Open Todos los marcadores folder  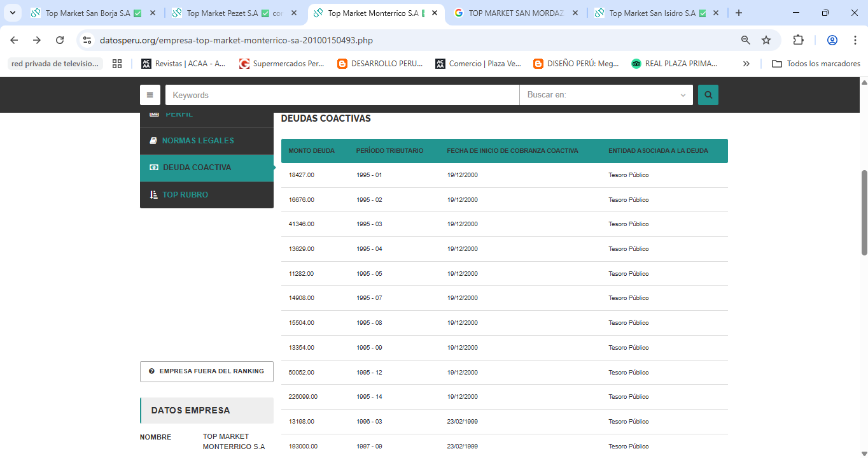click(816, 64)
